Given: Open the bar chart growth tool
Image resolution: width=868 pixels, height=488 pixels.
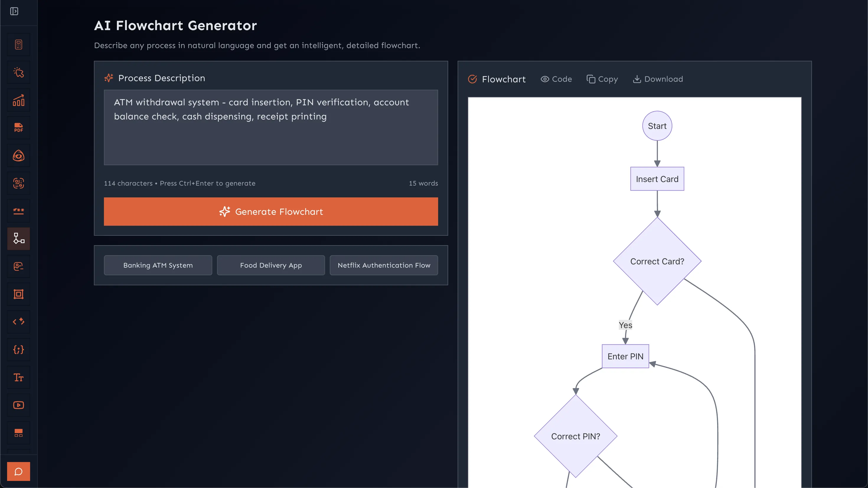Looking at the screenshot, I should pos(19,100).
